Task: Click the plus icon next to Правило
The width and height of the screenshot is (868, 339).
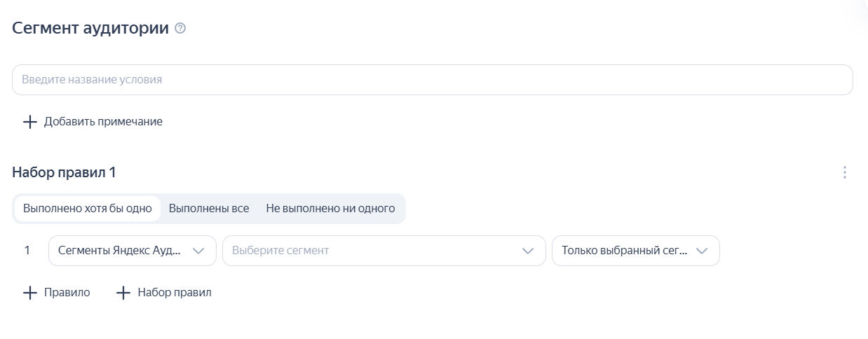Action: coord(29,293)
